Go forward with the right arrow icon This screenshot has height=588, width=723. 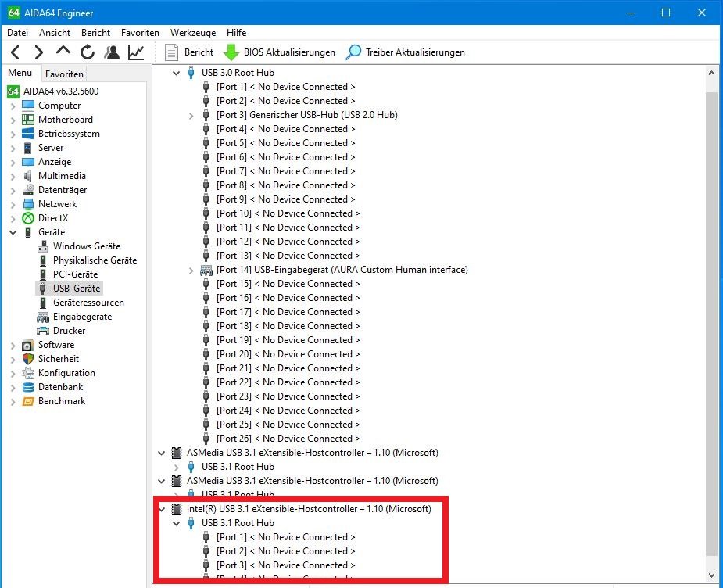point(39,52)
